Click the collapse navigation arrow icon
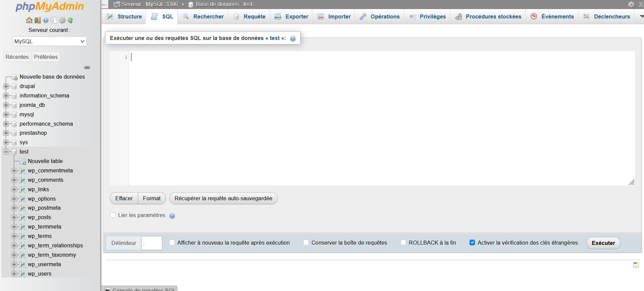This screenshot has height=291, width=644. point(105,5)
